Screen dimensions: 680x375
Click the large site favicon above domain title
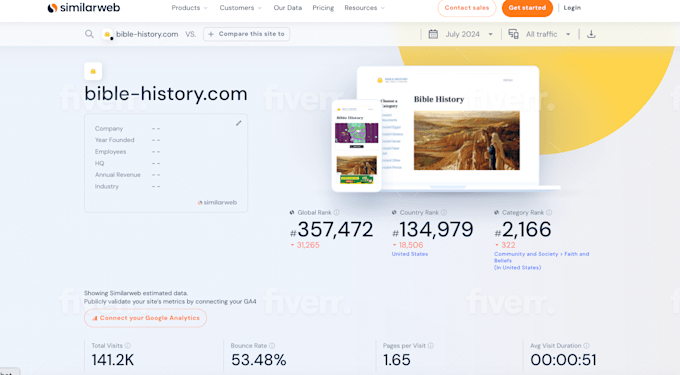tap(93, 71)
